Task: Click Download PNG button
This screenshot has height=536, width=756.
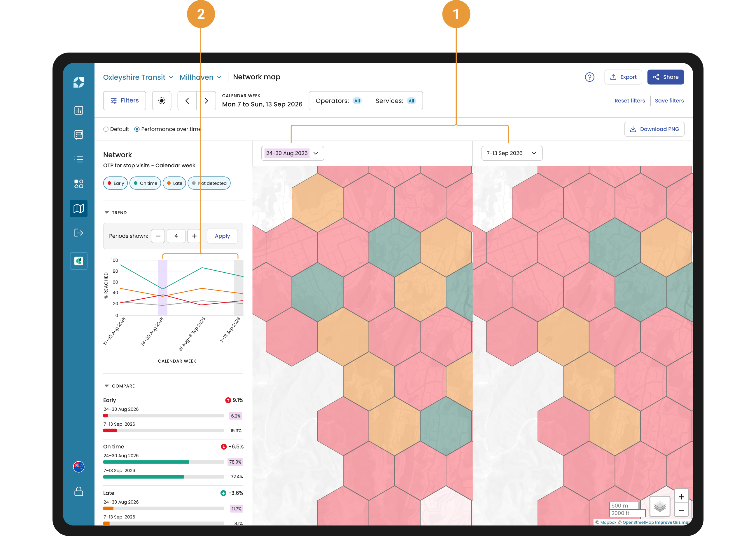Action: pyautogui.click(x=654, y=129)
